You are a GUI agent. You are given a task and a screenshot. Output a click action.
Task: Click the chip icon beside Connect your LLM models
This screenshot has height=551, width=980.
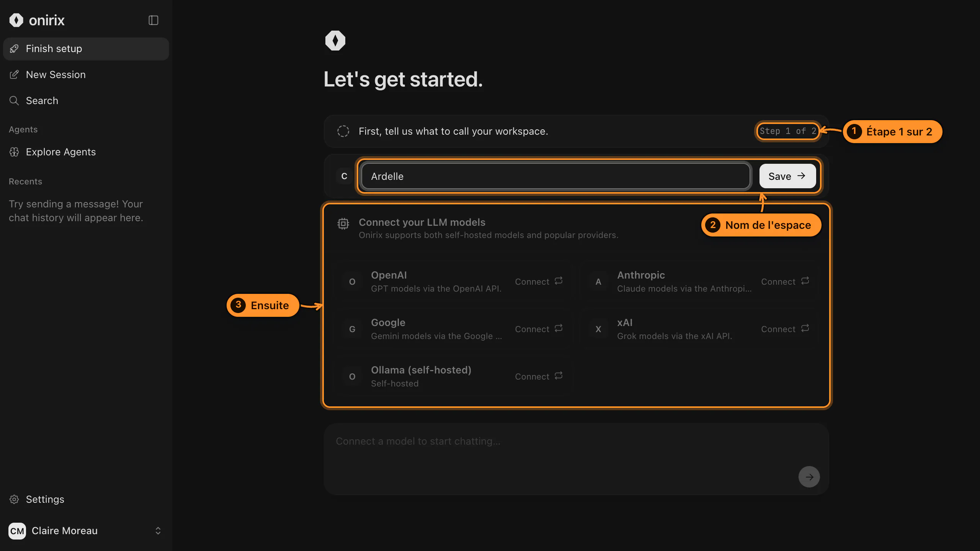coord(343,223)
